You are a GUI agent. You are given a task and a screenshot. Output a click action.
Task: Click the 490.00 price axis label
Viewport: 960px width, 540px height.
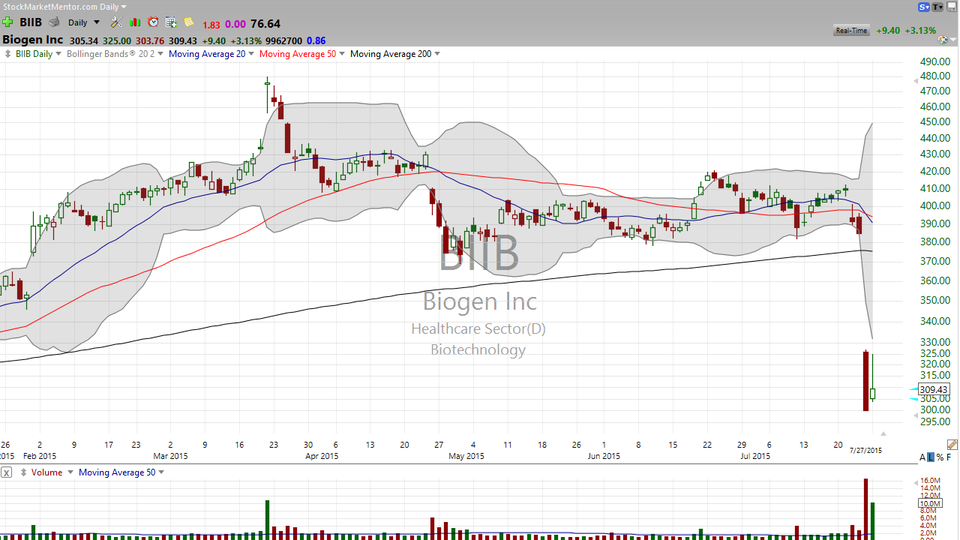936,62
